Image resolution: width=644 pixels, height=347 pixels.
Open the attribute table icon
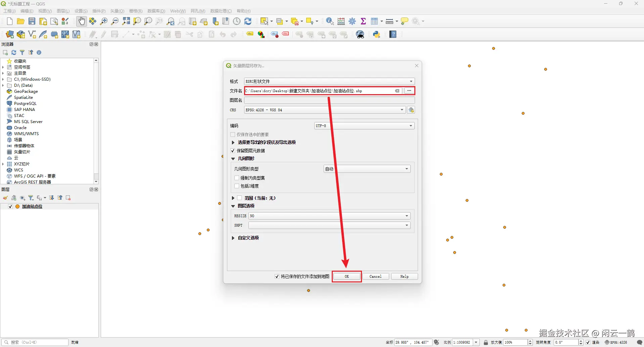click(x=374, y=22)
